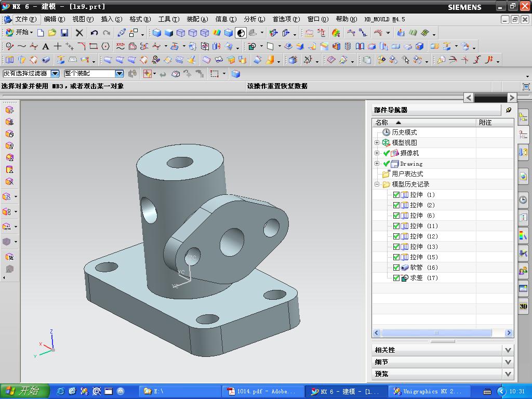Click the plus crosshair sketch icon
This screenshot has width=532, height=399.
tap(58, 46)
